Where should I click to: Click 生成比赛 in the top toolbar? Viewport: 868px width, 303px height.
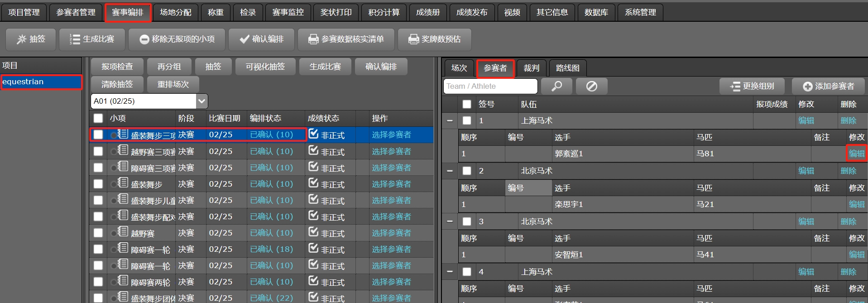pos(92,39)
